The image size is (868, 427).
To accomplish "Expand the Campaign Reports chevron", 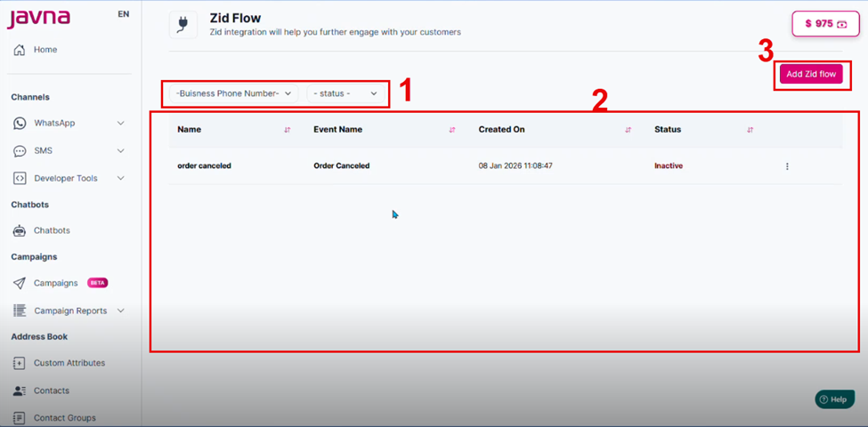I will (121, 310).
